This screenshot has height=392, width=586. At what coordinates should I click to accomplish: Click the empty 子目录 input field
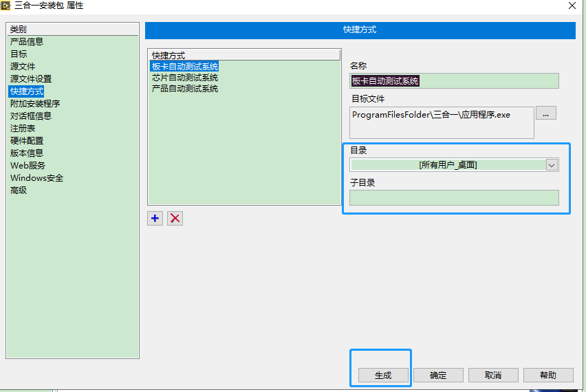pyautogui.click(x=454, y=197)
